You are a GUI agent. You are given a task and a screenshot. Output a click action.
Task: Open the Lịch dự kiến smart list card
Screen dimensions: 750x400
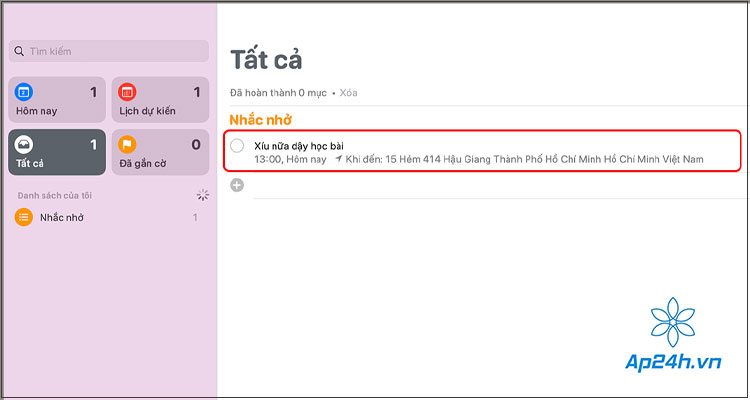[160, 100]
